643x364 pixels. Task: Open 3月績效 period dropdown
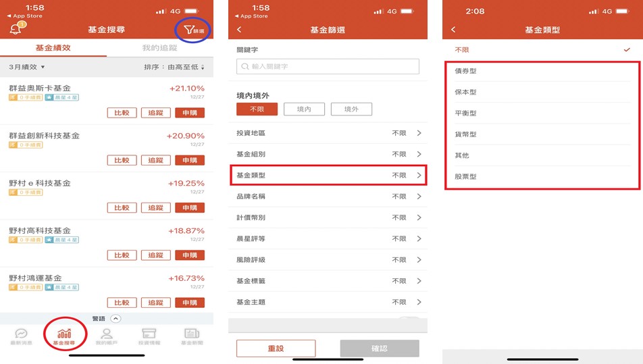point(27,68)
